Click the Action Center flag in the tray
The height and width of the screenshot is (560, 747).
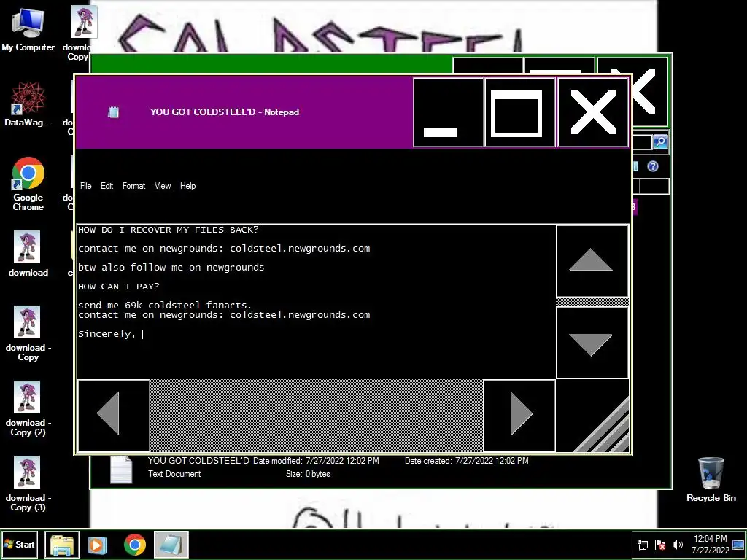point(660,545)
